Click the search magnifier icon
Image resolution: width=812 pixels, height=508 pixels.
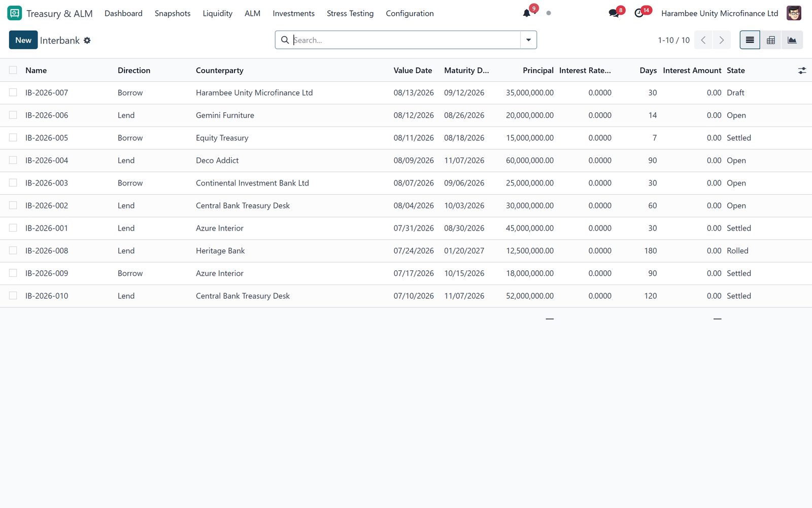click(x=285, y=40)
